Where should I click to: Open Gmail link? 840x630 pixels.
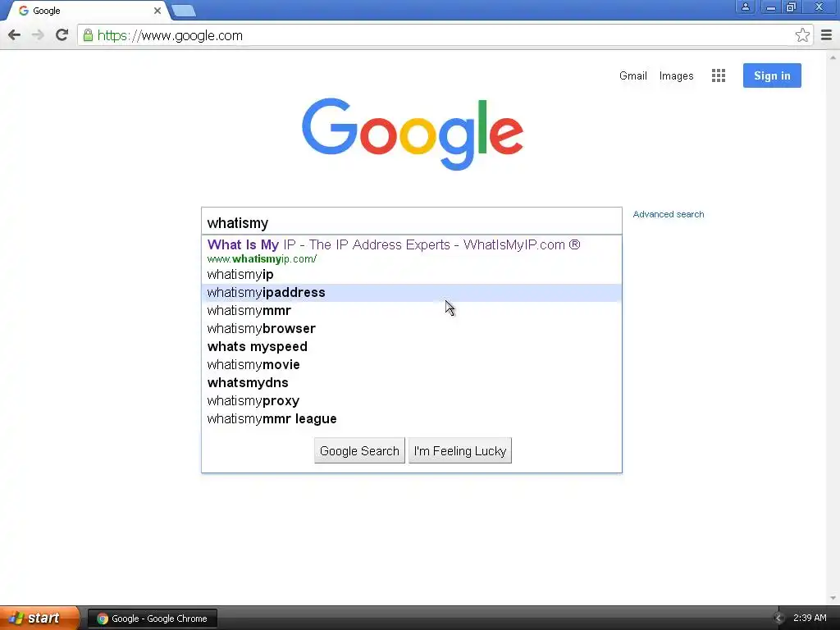[x=632, y=75]
